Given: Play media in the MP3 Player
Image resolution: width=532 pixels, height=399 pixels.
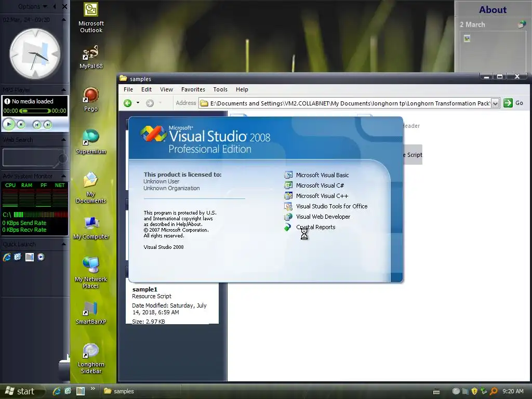Looking at the screenshot, I should pos(9,125).
